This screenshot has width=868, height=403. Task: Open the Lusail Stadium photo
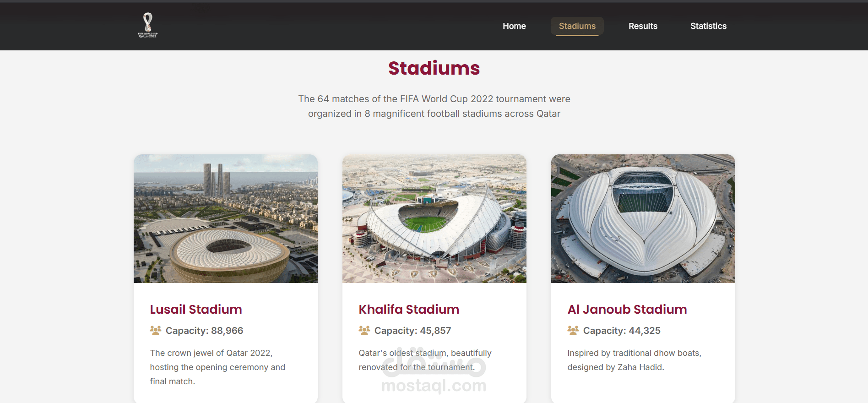point(226,218)
